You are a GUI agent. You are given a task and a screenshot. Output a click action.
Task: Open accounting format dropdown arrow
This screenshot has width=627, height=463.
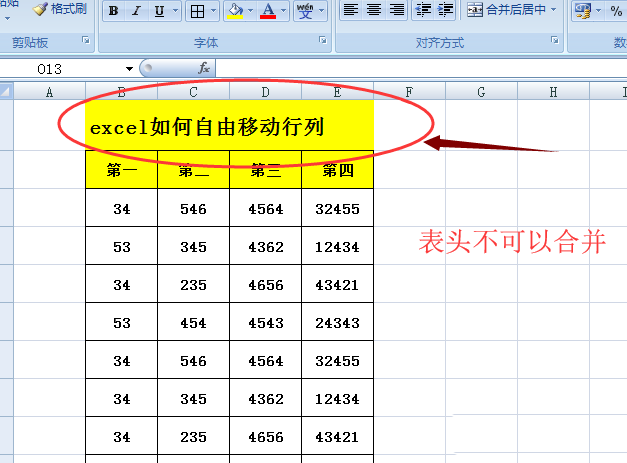599,10
